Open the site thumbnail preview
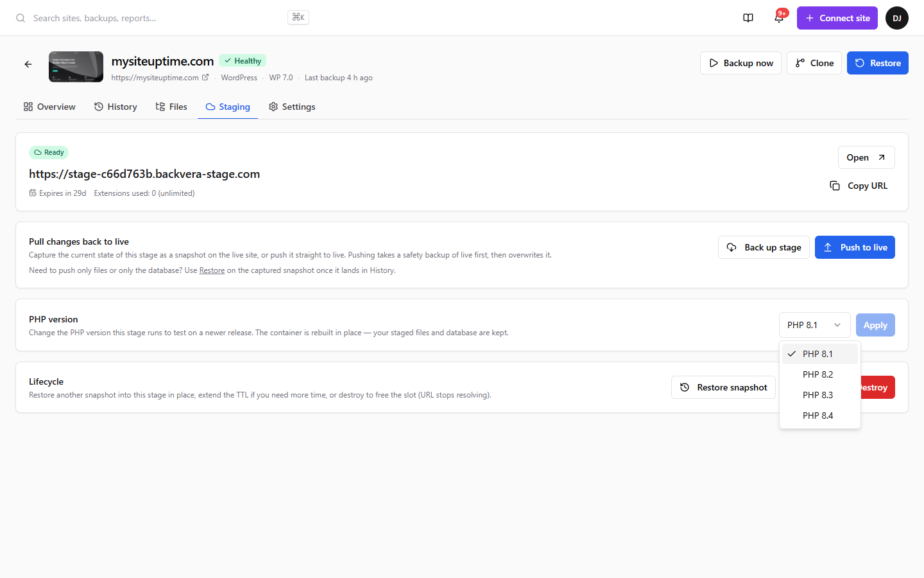 [76, 67]
